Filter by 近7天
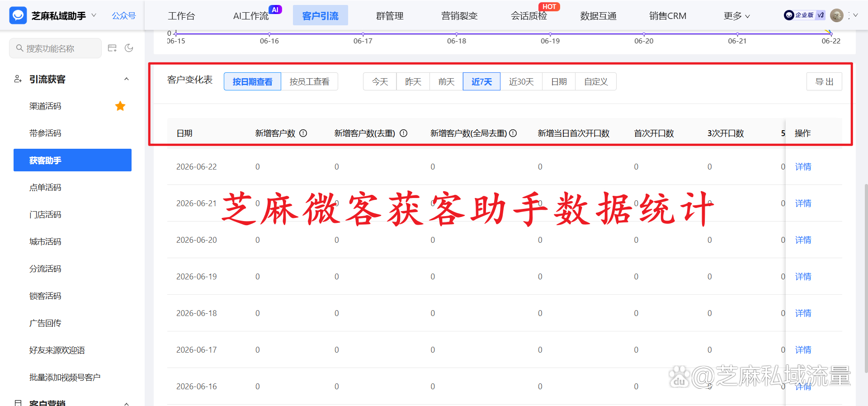The width and height of the screenshot is (868, 406). tap(481, 81)
